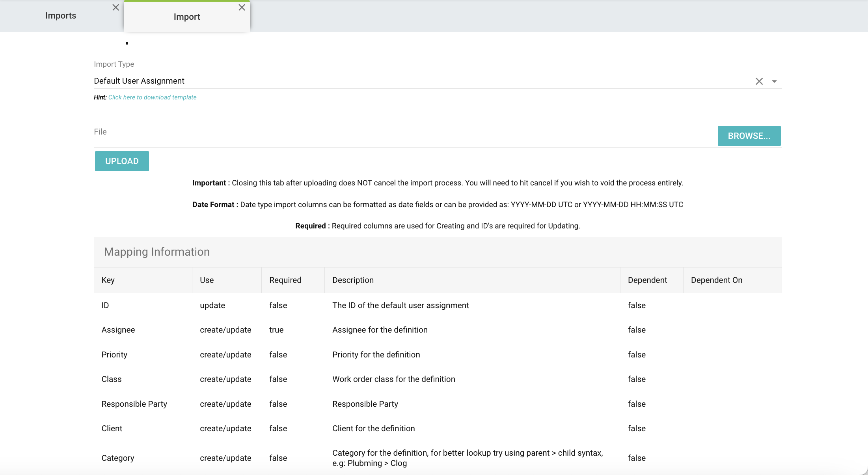Click the Use column header
868x475 pixels.
(x=207, y=280)
